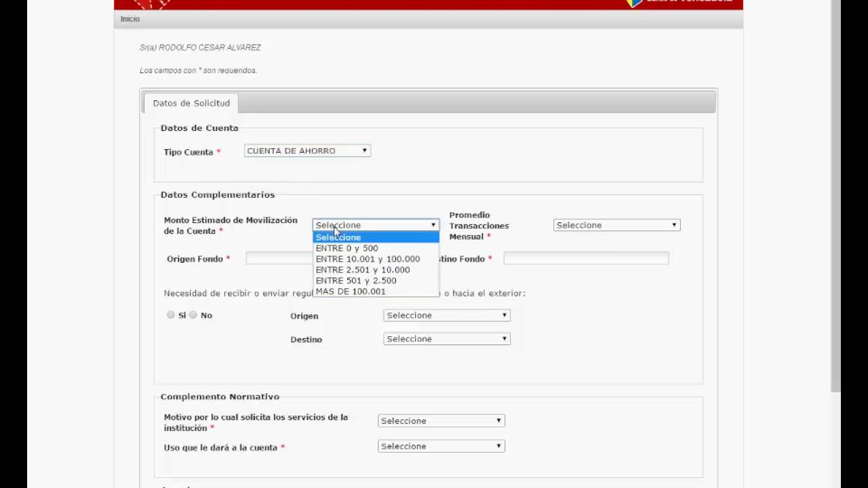868x488 pixels.
Task: Open the Origen country dropdown
Action: tap(447, 315)
